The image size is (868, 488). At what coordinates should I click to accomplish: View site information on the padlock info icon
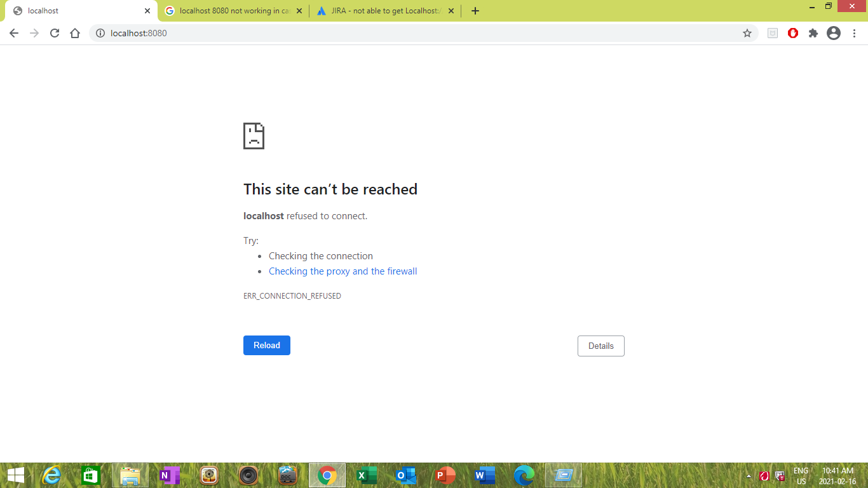click(x=101, y=33)
